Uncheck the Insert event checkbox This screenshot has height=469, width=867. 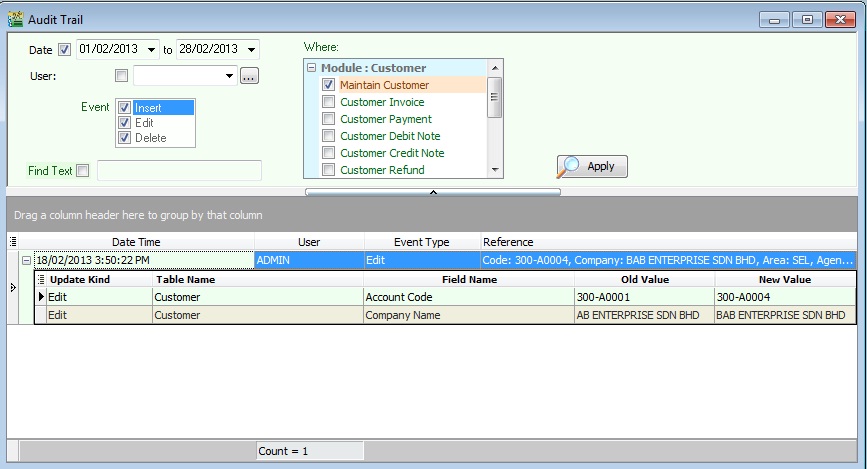pyautogui.click(x=124, y=108)
